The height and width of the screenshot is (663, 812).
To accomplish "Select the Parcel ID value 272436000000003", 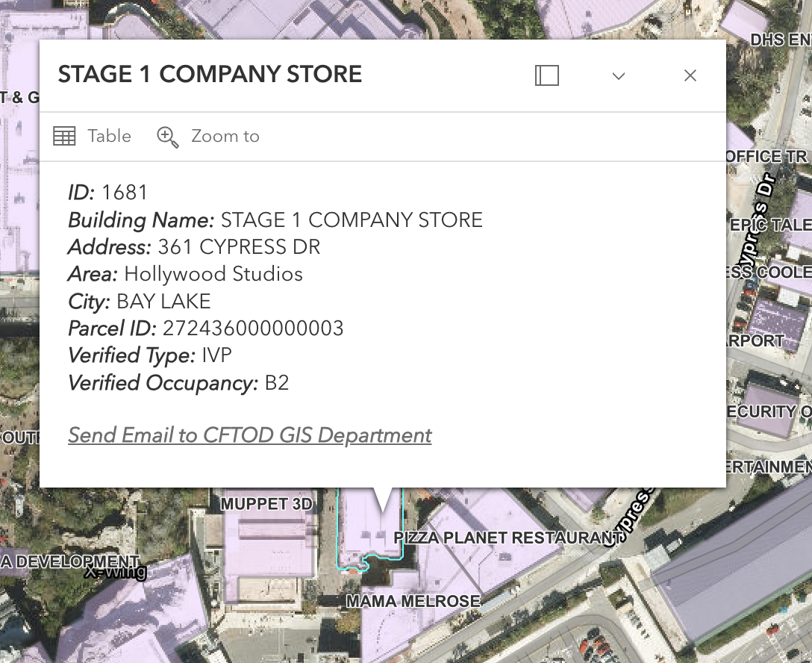I will click(x=253, y=329).
